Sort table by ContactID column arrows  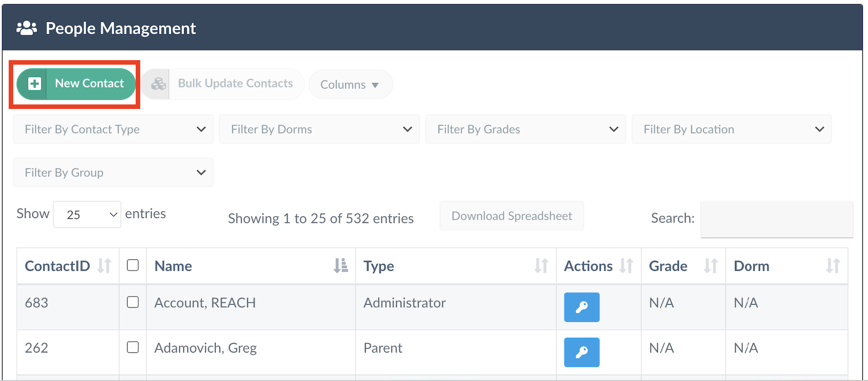click(x=105, y=266)
